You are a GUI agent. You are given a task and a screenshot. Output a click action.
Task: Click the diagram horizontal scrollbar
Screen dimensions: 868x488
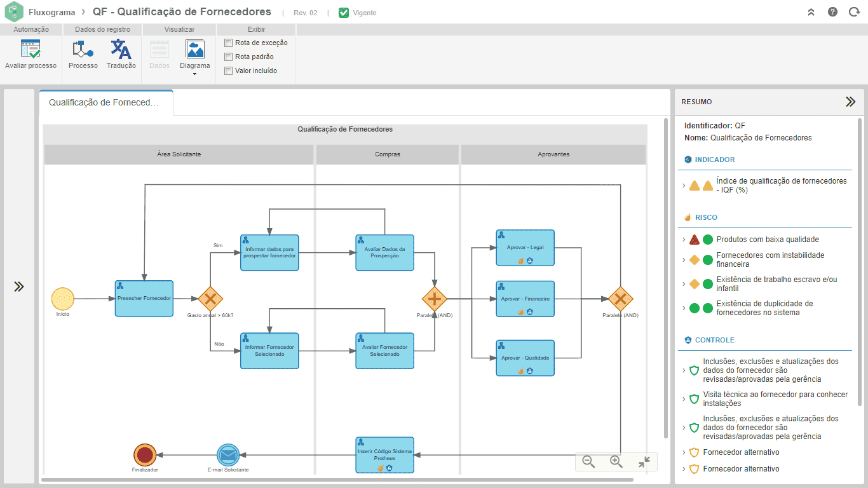pyautogui.click(x=337, y=480)
